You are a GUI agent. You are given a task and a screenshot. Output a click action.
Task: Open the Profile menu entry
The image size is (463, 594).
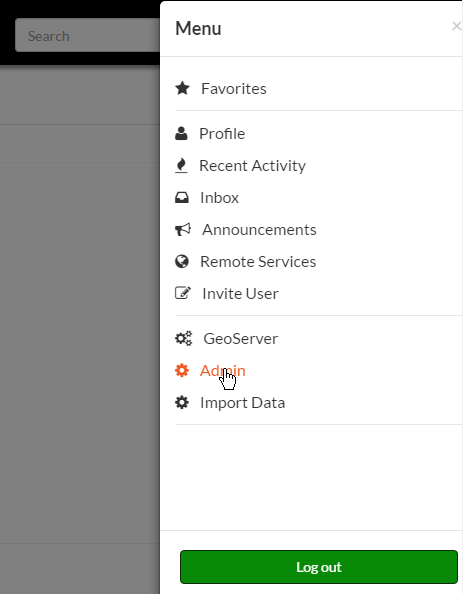click(x=222, y=134)
